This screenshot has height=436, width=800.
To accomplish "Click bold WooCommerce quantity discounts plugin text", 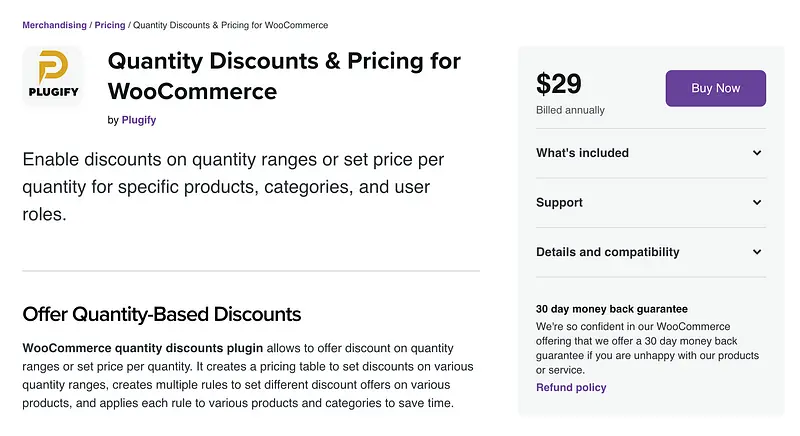I will click(142, 348).
